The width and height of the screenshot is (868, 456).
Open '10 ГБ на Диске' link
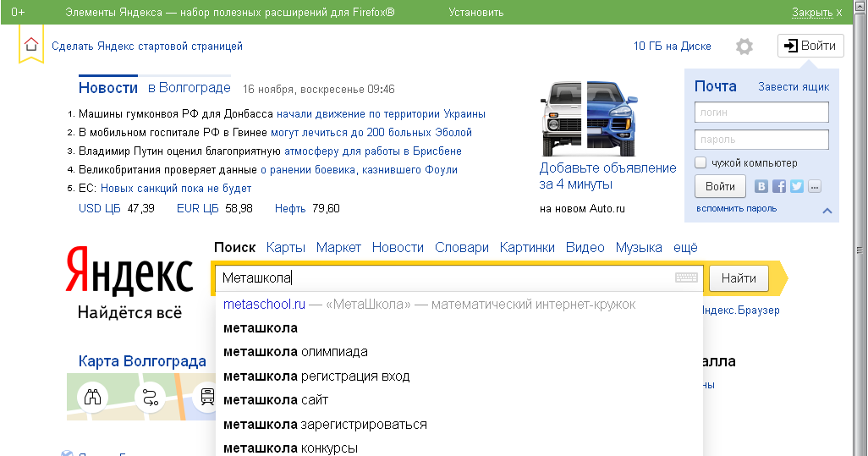point(672,46)
